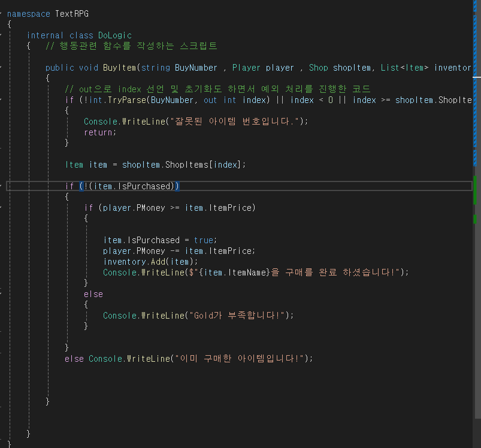The height and width of the screenshot is (448, 481).
Task: Click the 'internal' keyword
Action: pos(45,35)
